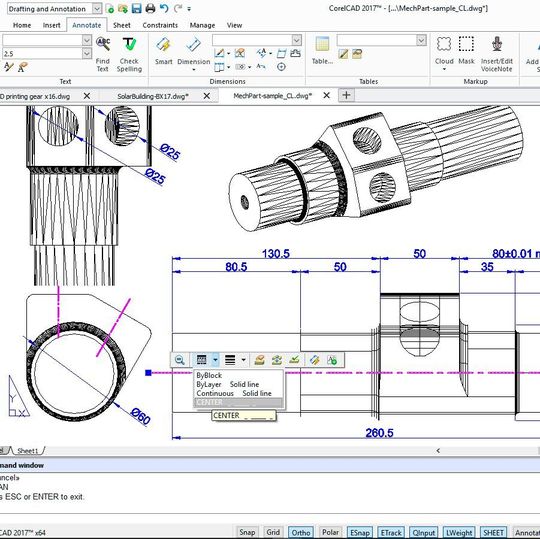
Task: Expand quick access toolbar customize arrow
Action: pos(189,9)
